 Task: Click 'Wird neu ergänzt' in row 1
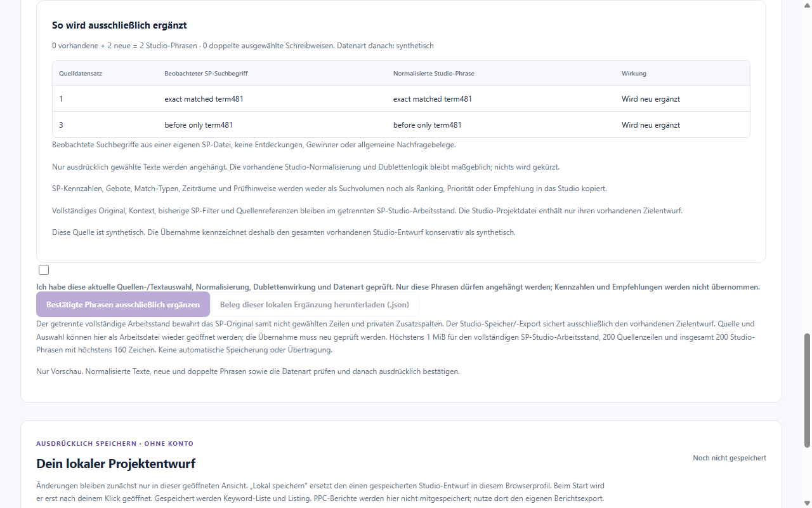click(x=651, y=99)
